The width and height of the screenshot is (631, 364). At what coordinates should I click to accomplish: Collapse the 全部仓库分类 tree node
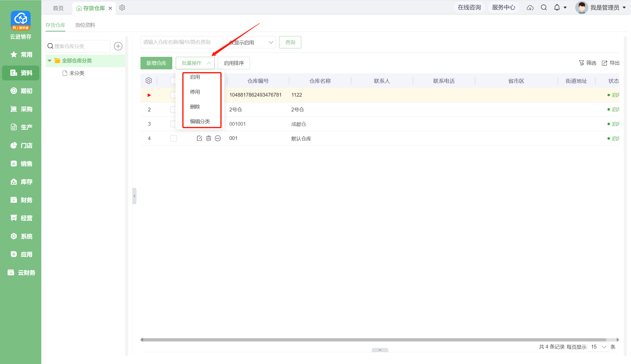point(50,61)
